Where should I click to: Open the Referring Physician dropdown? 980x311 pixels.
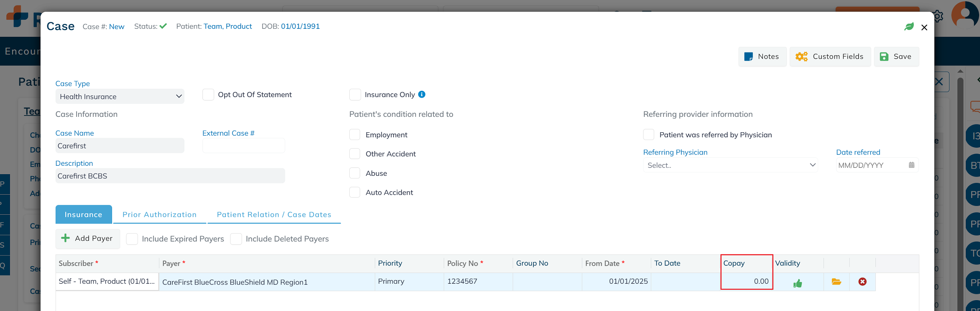[x=730, y=165]
